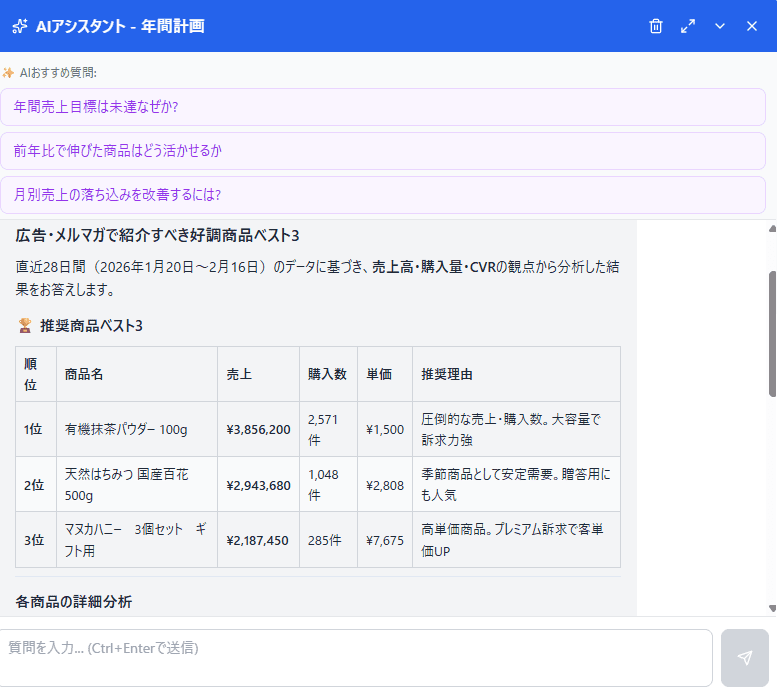Click the unit price ¥7,675
Viewport: 777px width, 690px height.
(385, 540)
